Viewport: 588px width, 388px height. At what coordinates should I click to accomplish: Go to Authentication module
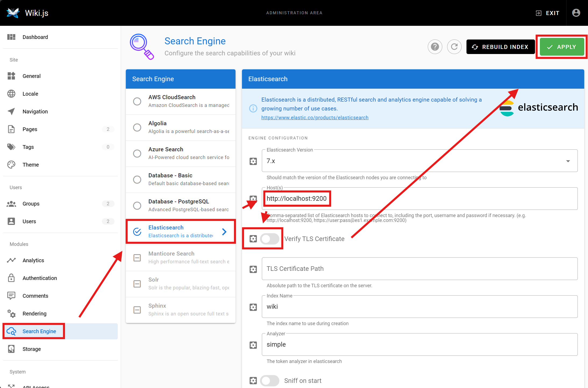(x=60, y=278)
